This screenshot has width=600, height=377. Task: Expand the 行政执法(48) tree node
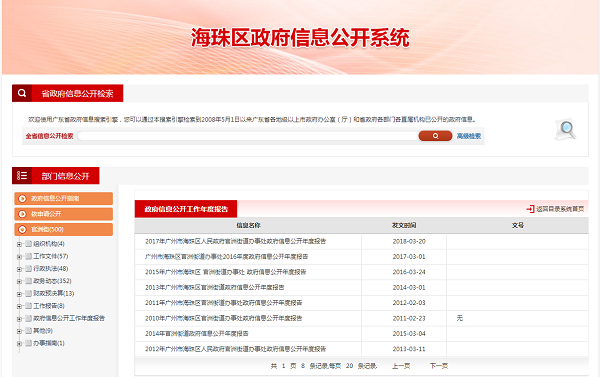tap(19, 269)
